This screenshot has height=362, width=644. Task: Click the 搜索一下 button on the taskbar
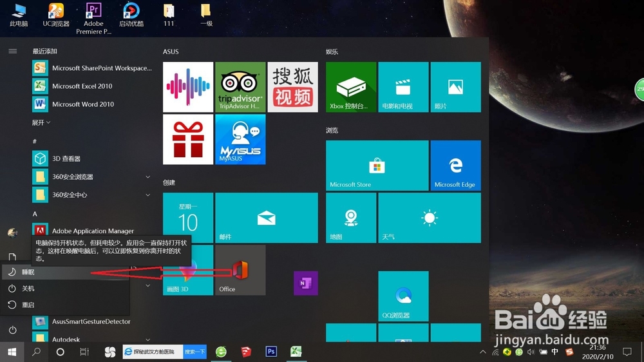[194, 352]
